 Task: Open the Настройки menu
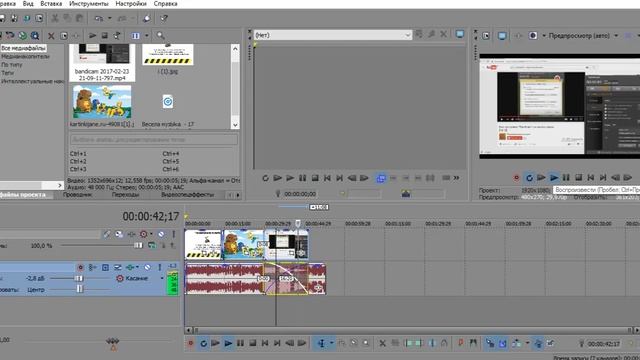click(131, 4)
